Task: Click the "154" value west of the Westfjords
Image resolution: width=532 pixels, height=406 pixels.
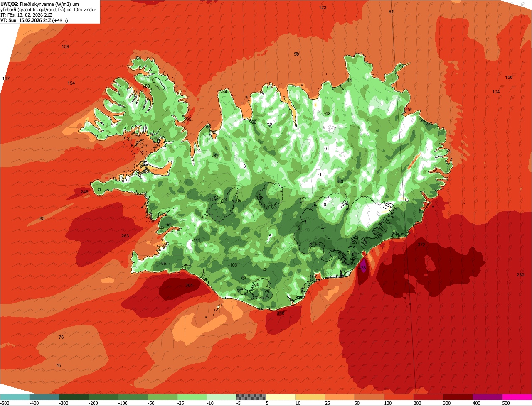Action: [x=71, y=83]
